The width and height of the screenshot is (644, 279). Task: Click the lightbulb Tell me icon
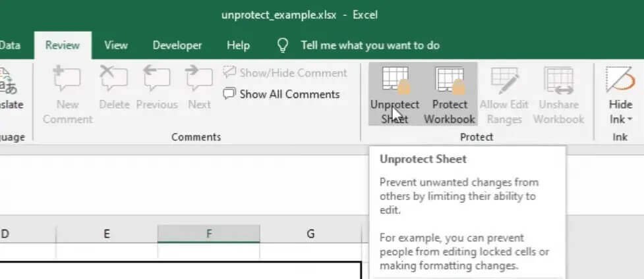(x=283, y=45)
